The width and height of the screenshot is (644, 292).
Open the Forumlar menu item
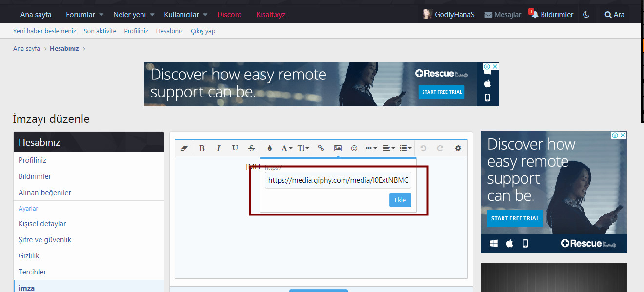click(80, 15)
